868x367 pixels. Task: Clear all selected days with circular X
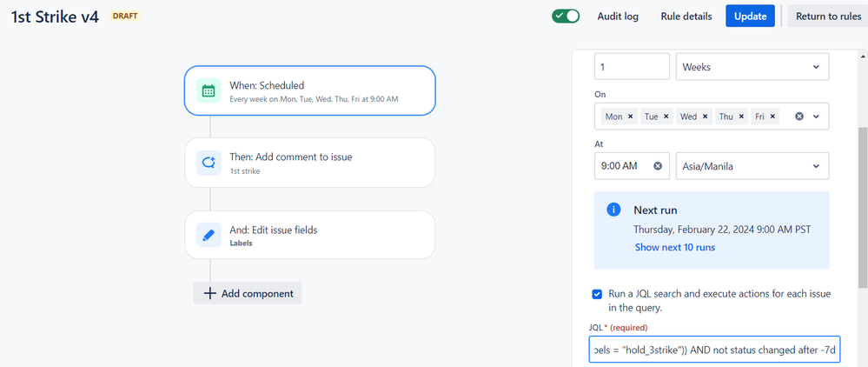(799, 117)
